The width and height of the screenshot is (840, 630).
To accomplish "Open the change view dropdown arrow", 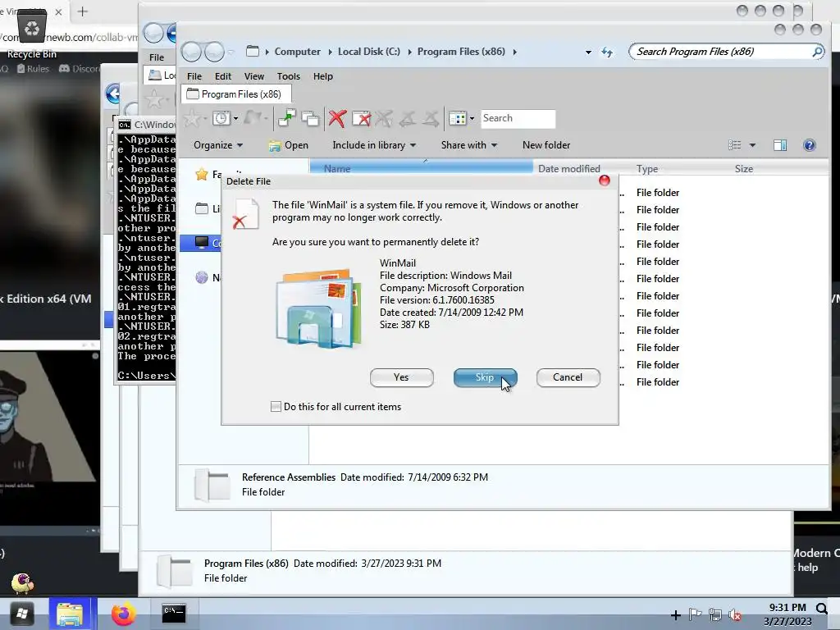I will [752, 145].
